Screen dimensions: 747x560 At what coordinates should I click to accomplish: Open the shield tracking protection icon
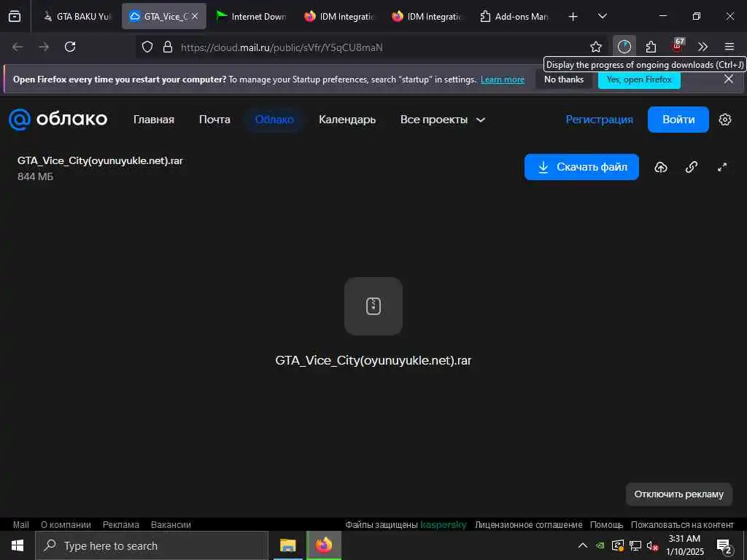coord(147,47)
